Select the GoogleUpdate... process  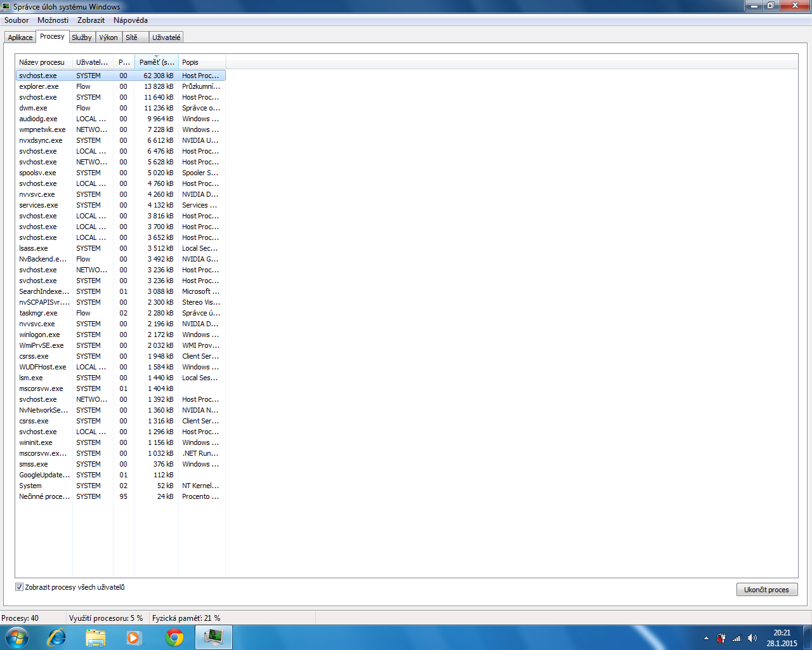(121, 475)
